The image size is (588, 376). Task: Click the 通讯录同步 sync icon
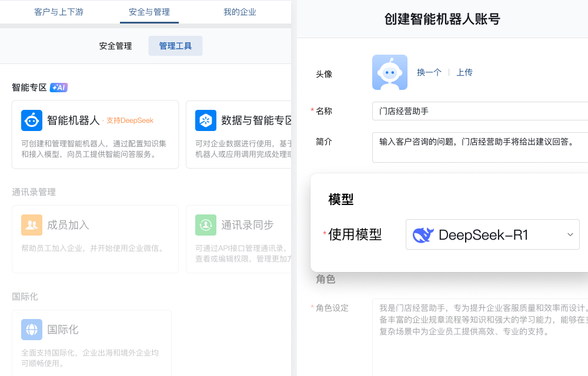[206, 224]
